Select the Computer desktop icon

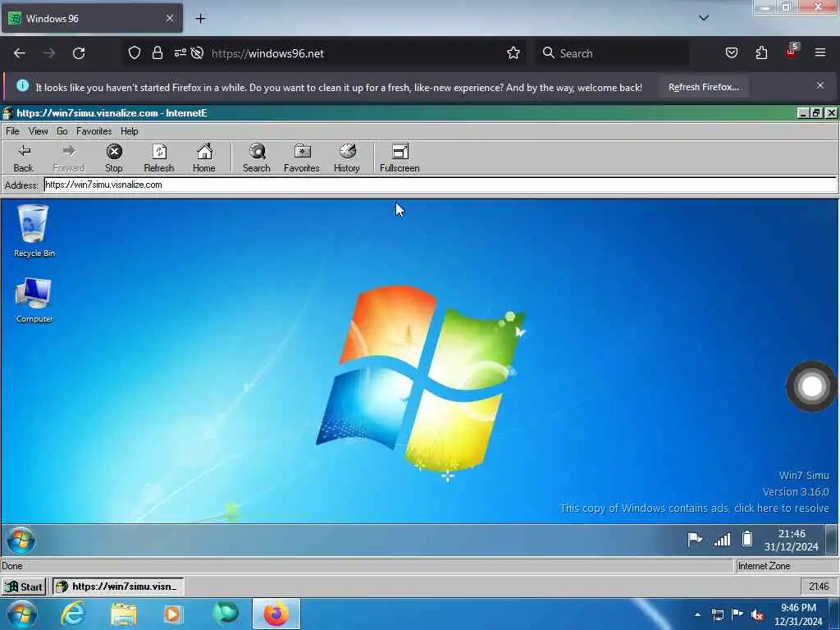34,300
